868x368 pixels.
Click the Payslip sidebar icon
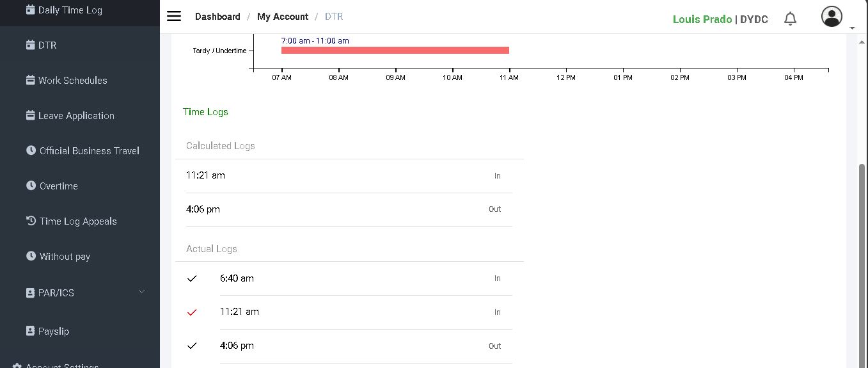coord(30,331)
